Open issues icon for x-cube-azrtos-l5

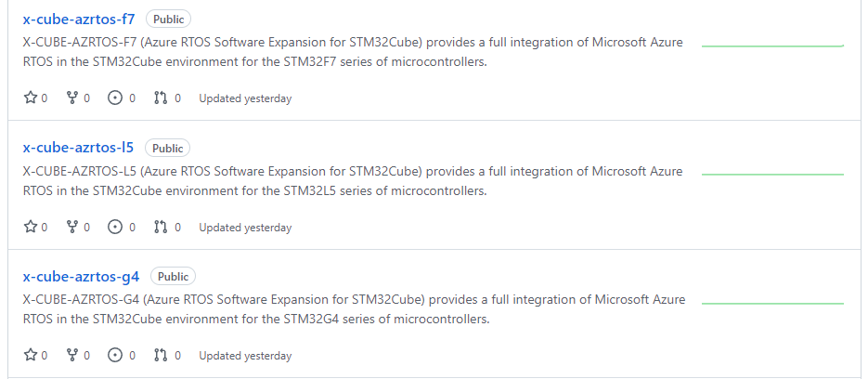pos(116,227)
